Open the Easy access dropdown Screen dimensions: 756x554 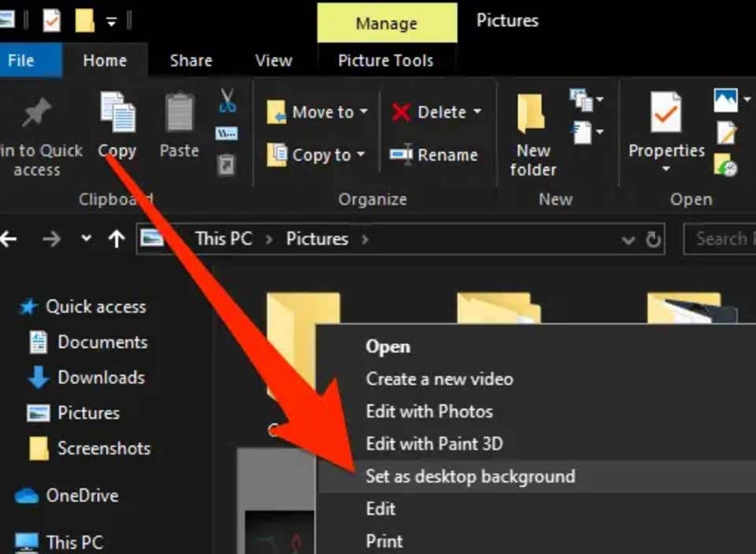(586, 132)
